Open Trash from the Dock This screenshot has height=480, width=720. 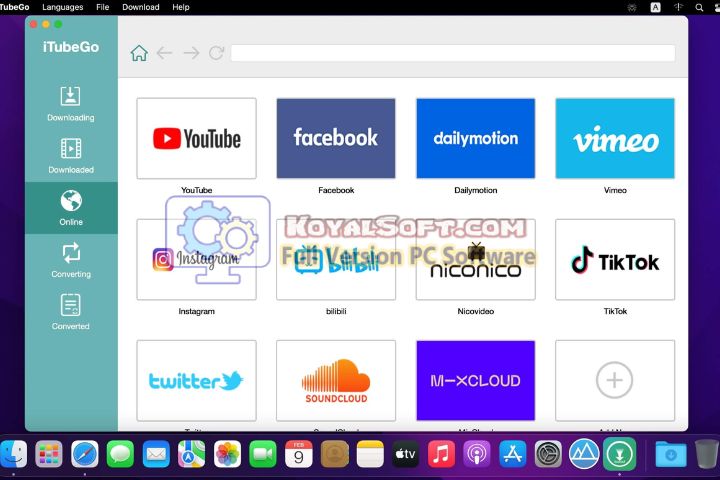[706, 454]
